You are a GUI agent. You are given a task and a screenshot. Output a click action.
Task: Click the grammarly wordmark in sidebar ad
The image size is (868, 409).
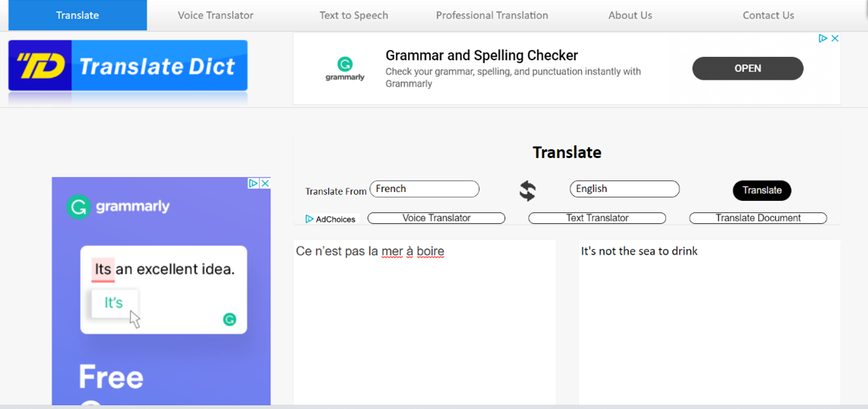pyautogui.click(x=133, y=207)
